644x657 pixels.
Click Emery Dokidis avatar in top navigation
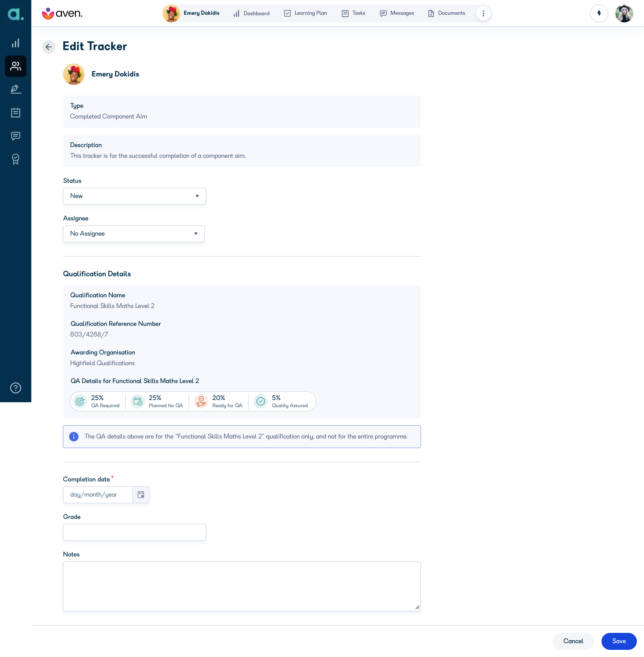[171, 13]
